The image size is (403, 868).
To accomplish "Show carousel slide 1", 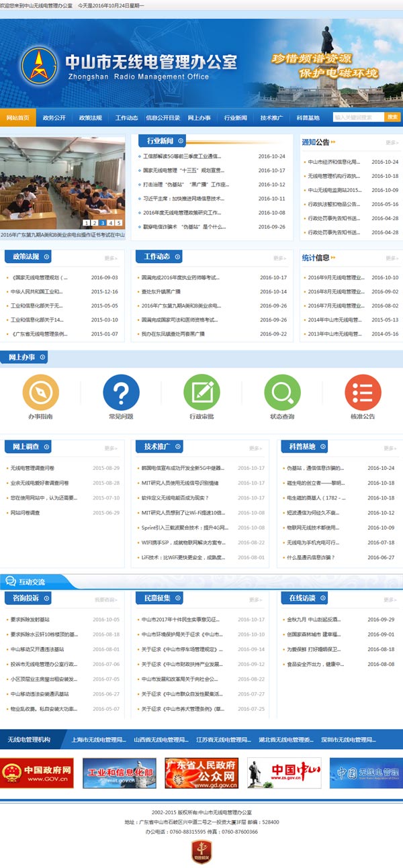I will pos(86,223).
